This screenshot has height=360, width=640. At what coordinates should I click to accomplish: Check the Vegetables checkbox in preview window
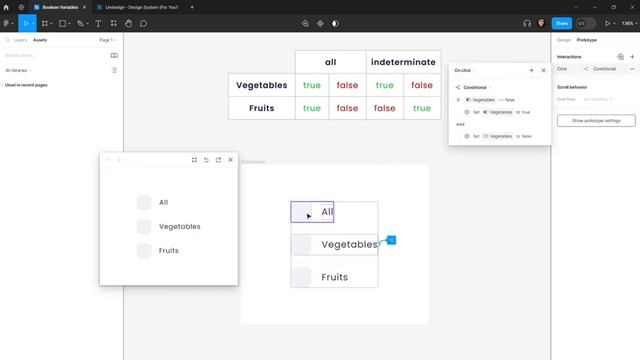[x=144, y=227]
